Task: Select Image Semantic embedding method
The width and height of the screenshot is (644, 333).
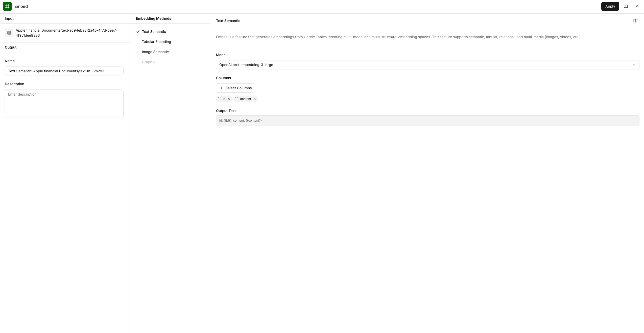Action: click(155, 52)
